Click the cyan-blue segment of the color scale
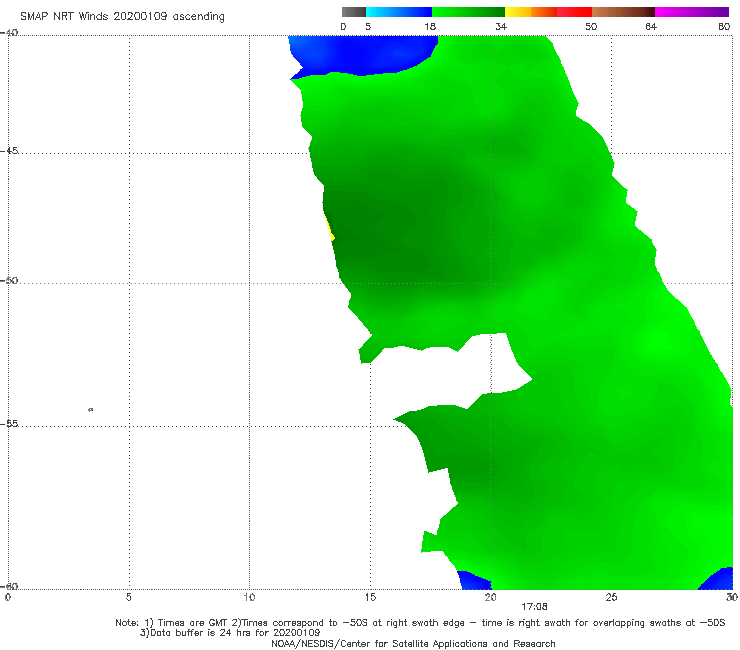The width and height of the screenshot is (740, 650). point(399,12)
